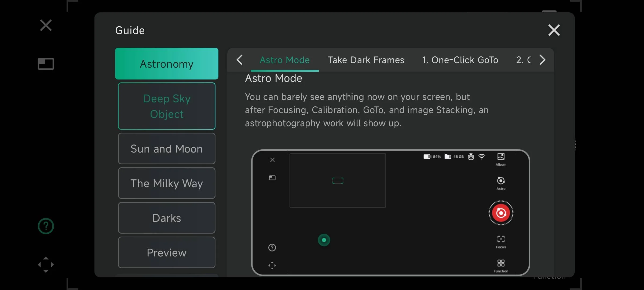
Task: Select the Astronomy guide category
Action: click(167, 64)
